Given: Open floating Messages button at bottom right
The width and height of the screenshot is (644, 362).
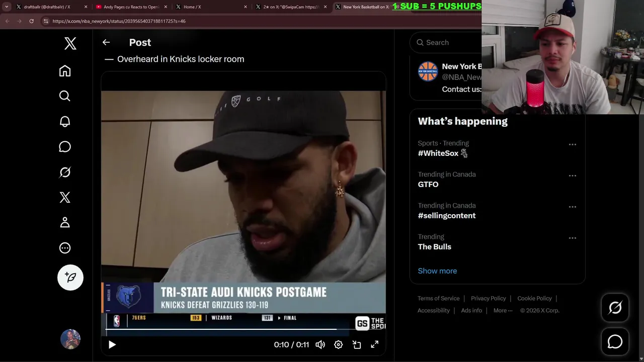Looking at the screenshot, I should point(615,342).
